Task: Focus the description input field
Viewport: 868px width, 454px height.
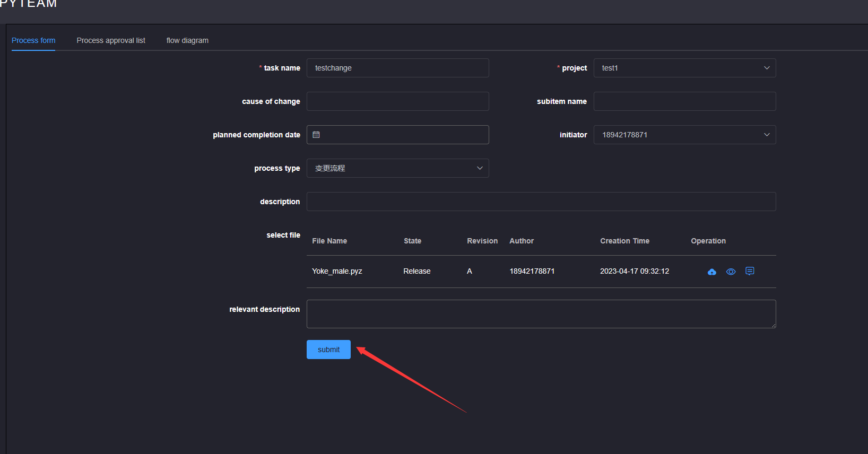Action: (x=541, y=202)
